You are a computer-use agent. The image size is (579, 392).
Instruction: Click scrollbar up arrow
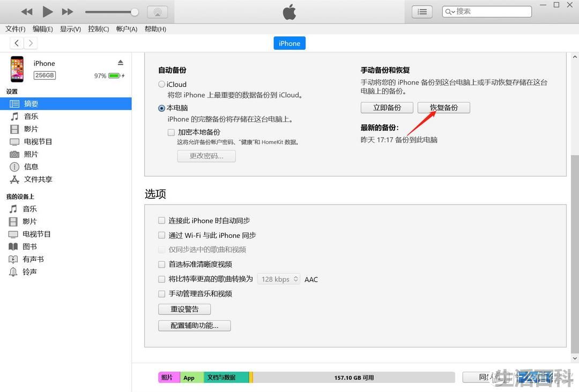tap(575, 57)
